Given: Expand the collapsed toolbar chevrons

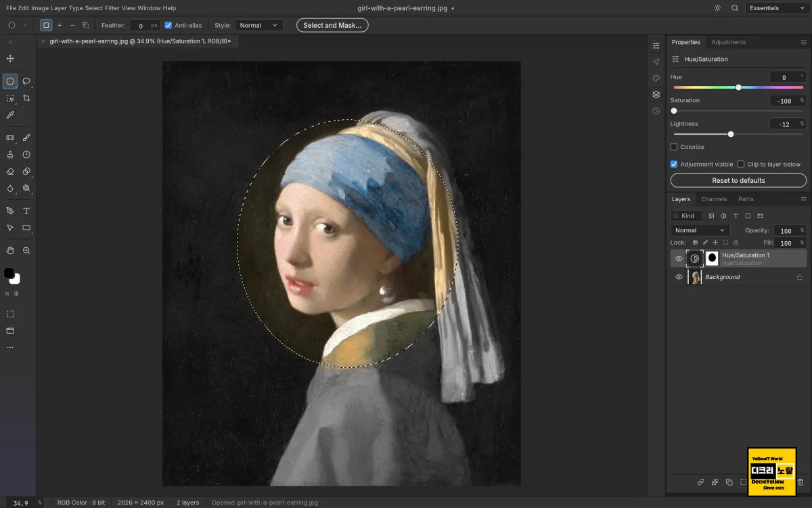Looking at the screenshot, I should pos(10,42).
